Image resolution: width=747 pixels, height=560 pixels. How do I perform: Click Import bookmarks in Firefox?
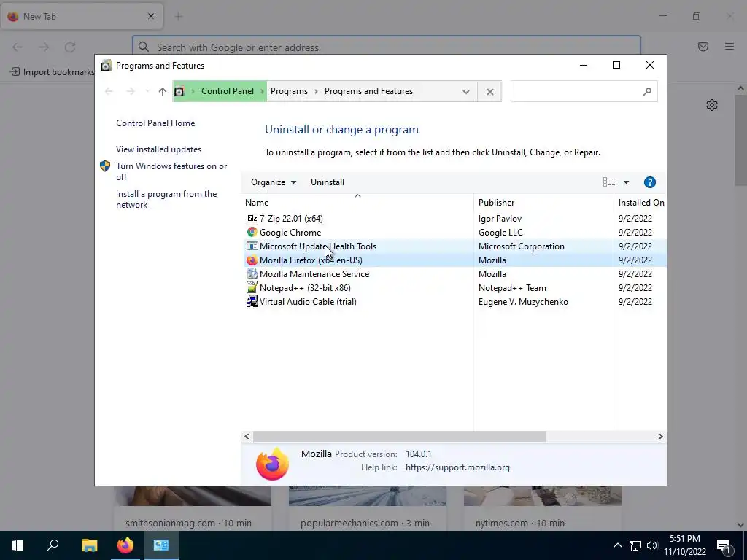53,72
